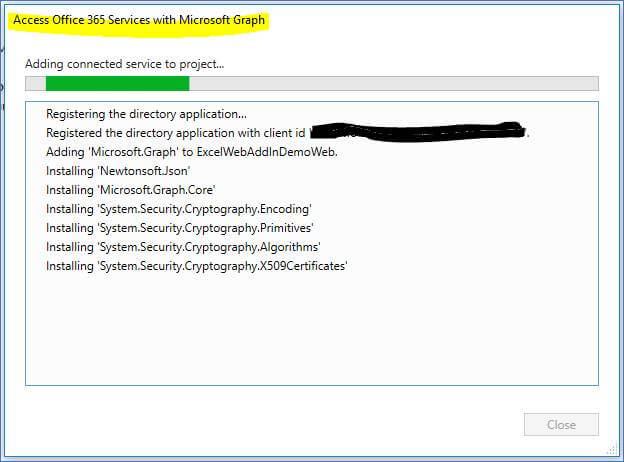Click 'Adding connected service to project...' status text
Screen dimensions: 624x462
coord(124,64)
